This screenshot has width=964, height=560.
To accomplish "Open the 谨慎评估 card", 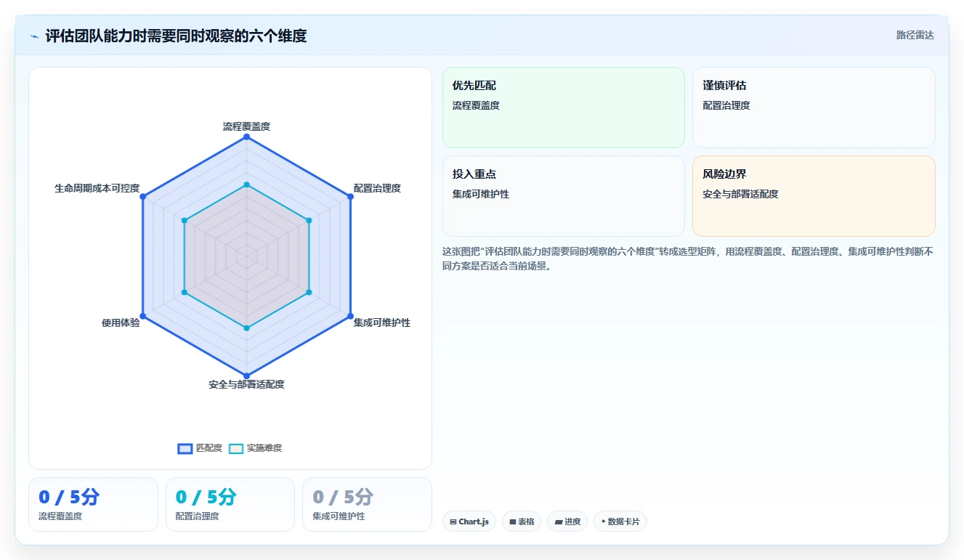I will coord(814,107).
